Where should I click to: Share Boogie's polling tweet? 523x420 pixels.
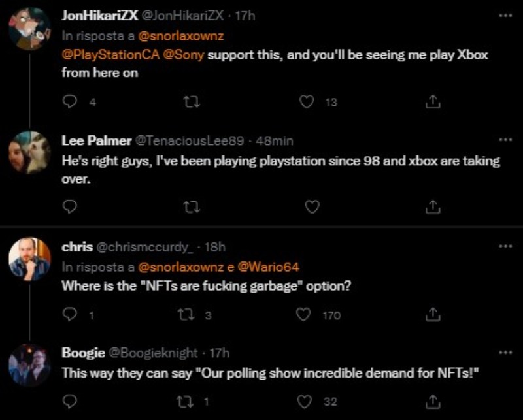pyautogui.click(x=432, y=401)
